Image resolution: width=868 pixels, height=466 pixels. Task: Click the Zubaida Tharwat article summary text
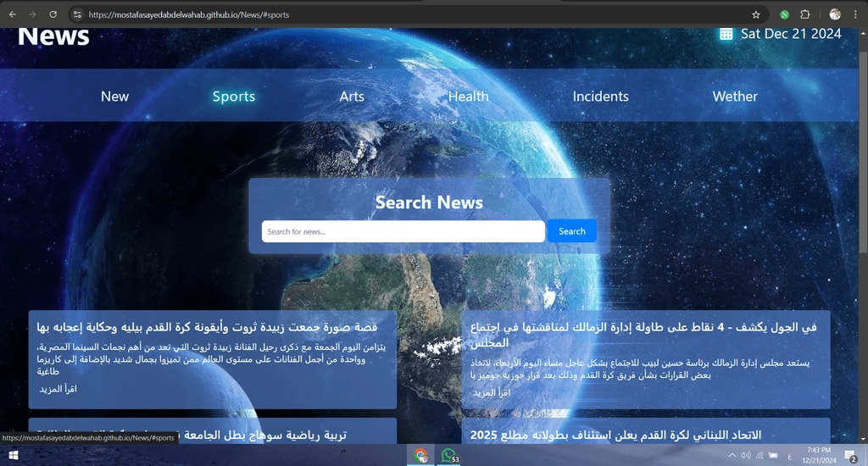point(211,359)
